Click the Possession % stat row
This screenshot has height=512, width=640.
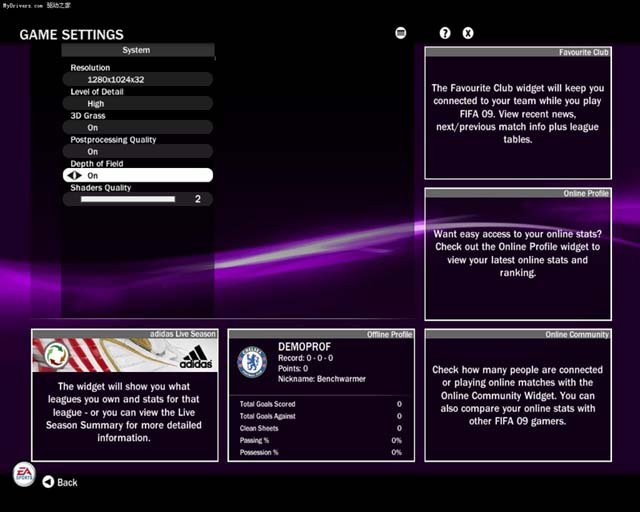[321, 452]
